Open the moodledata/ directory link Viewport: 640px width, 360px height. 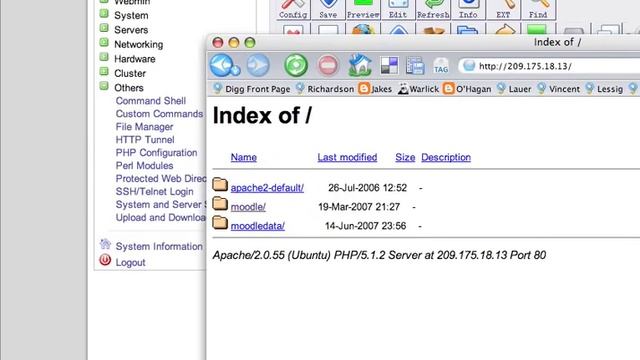tap(258, 226)
